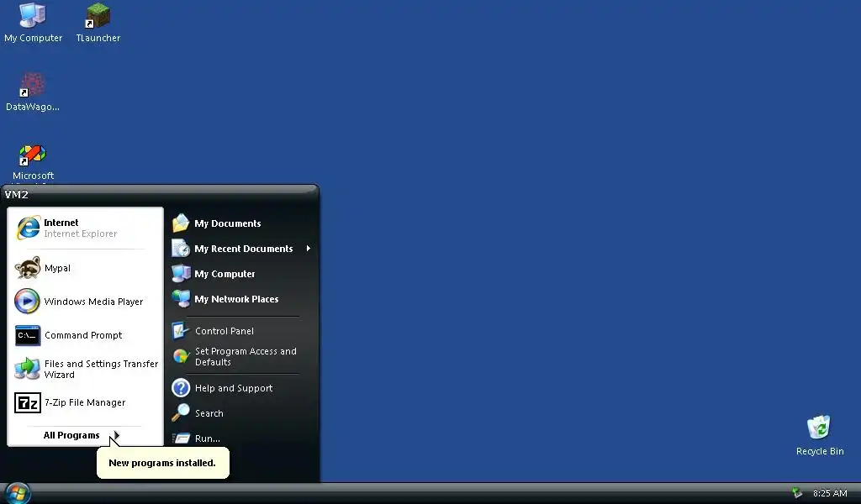Click the My Recent Documents label text
The width and height of the screenshot is (861, 504).
(x=243, y=249)
